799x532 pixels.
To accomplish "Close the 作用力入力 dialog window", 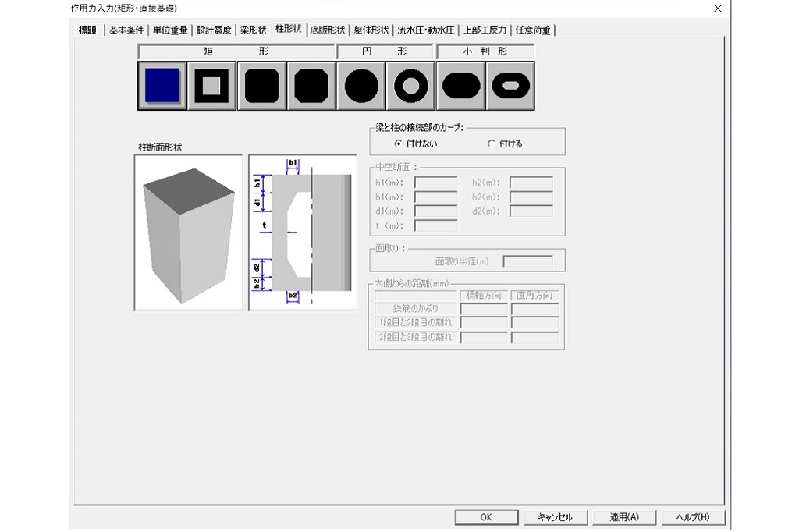I will (x=718, y=9).
